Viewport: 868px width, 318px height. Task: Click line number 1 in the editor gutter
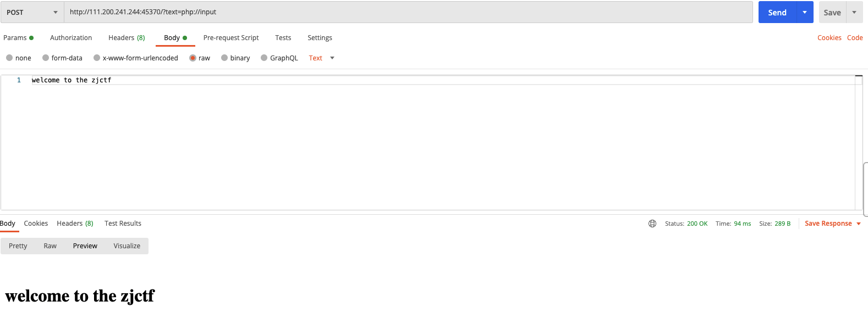19,80
